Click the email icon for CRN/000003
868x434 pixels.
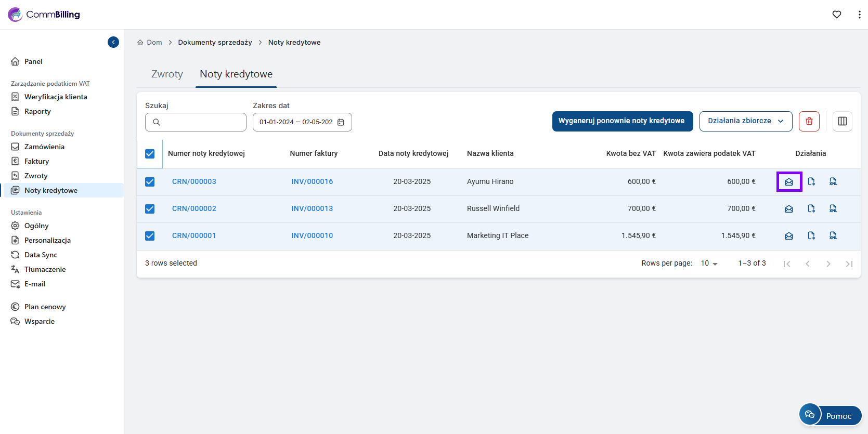point(789,182)
